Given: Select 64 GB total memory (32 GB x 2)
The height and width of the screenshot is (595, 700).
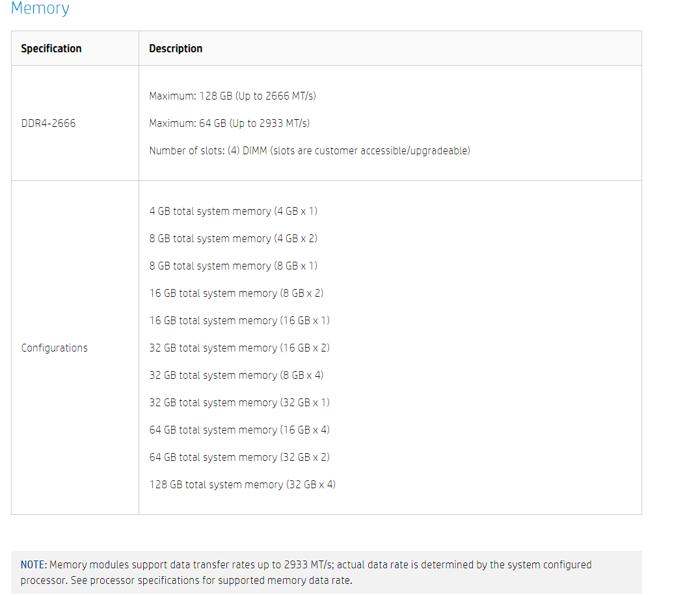Looking at the screenshot, I should (x=240, y=458).
